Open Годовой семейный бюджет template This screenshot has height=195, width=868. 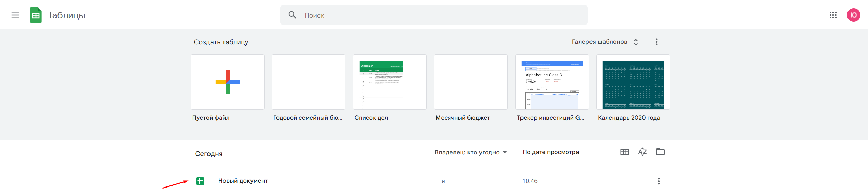click(x=309, y=82)
